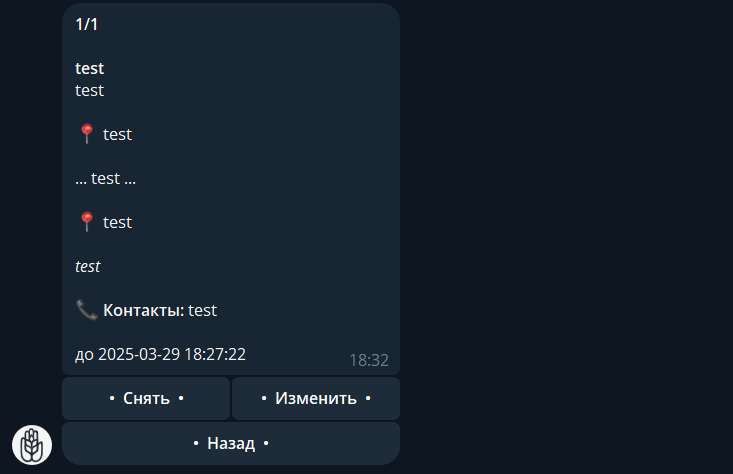Viewport: 733px width, 474px height.
Task: Click test text beside the first pushpin
Action: [117, 135]
